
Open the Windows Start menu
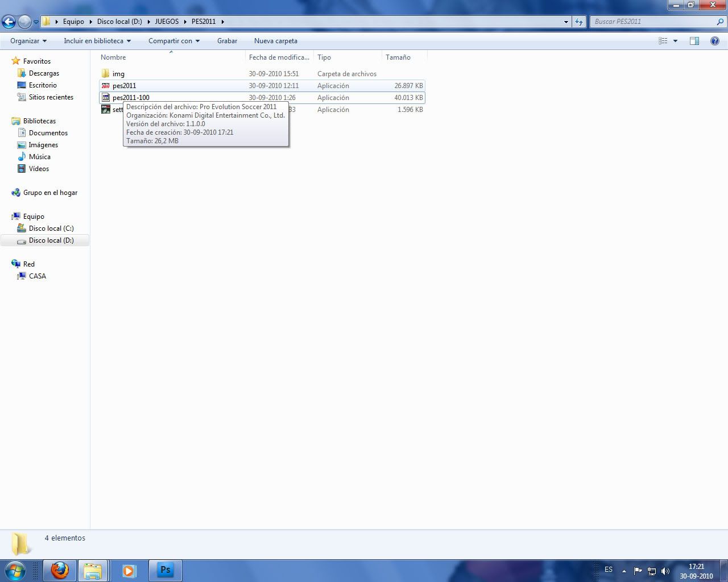coord(15,570)
